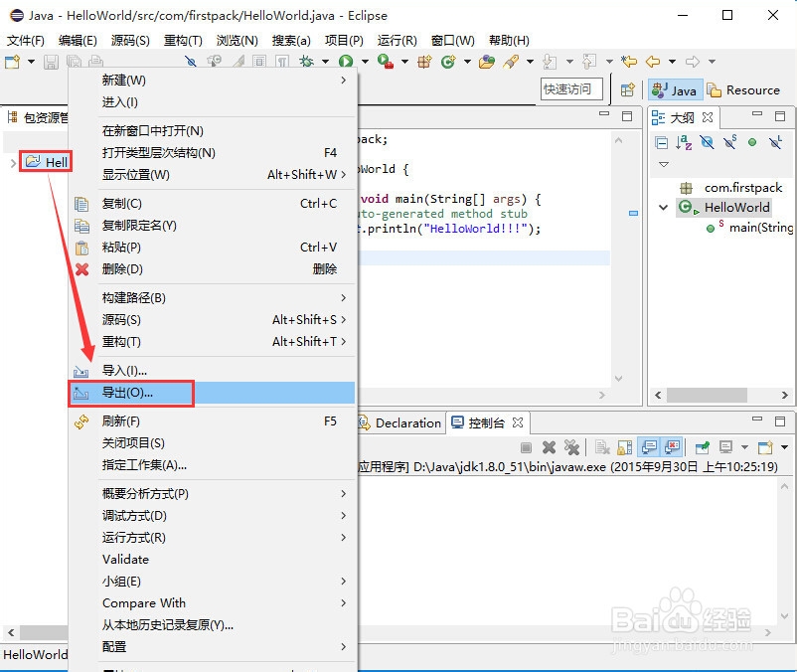Expand the Hell project tree node

12,163
